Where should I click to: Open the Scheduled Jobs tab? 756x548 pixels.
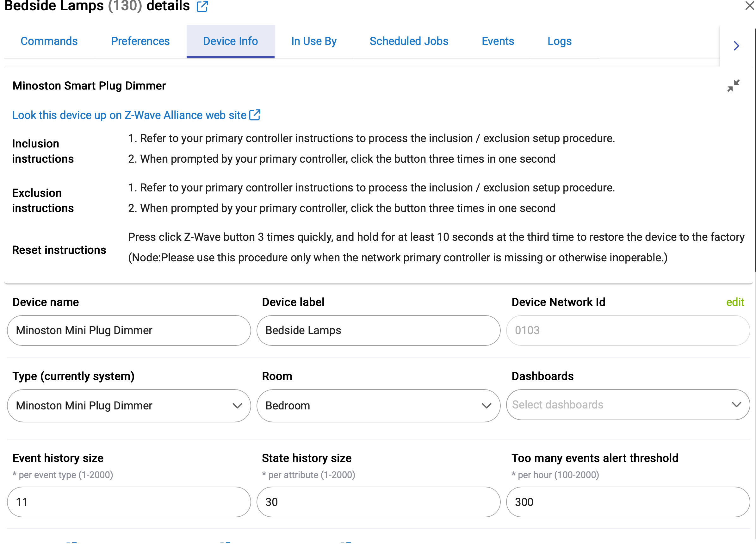tap(409, 41)
